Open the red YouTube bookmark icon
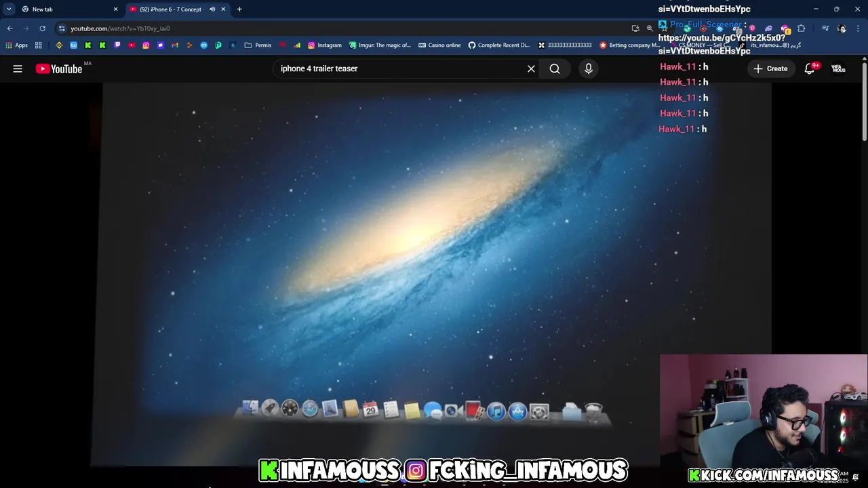Image resolution: width=868 pixels, height=488 pixels. tap(132, 45)
